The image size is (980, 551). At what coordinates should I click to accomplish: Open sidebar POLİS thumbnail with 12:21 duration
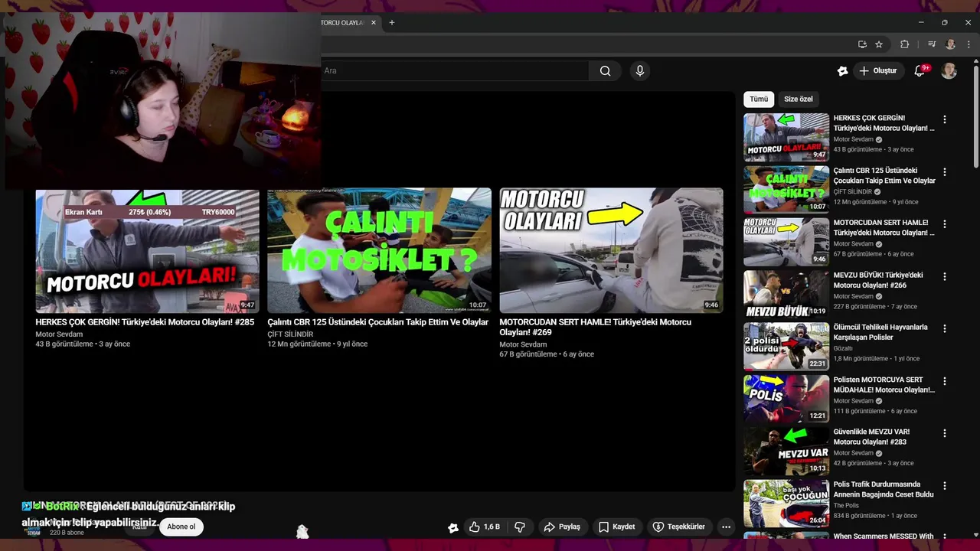point(786,399)
